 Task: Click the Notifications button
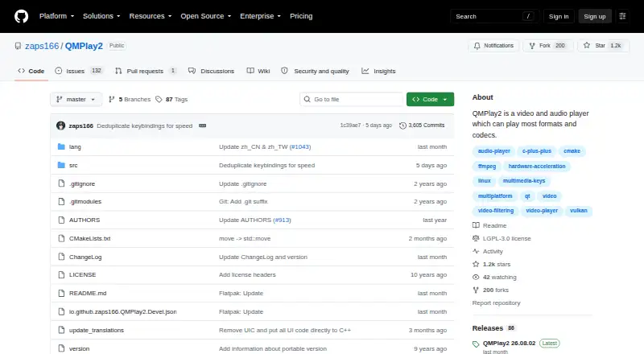pyautogui.click(x=493, y=46)
